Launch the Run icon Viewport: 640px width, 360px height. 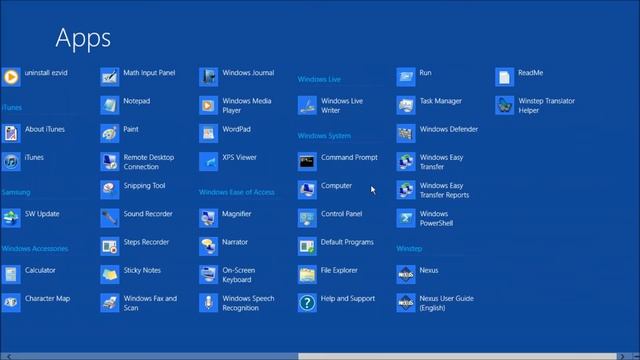[x=406, y=77]
